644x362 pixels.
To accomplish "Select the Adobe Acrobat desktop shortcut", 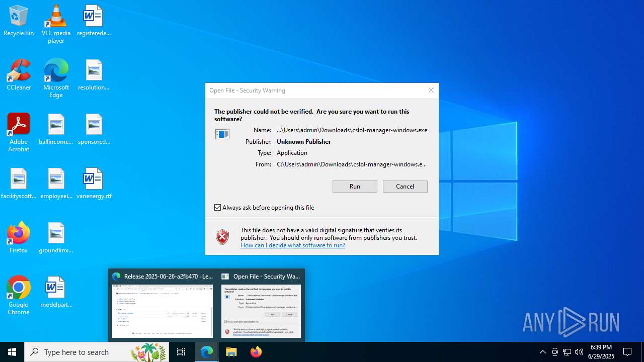I will [x=19, y=133].
